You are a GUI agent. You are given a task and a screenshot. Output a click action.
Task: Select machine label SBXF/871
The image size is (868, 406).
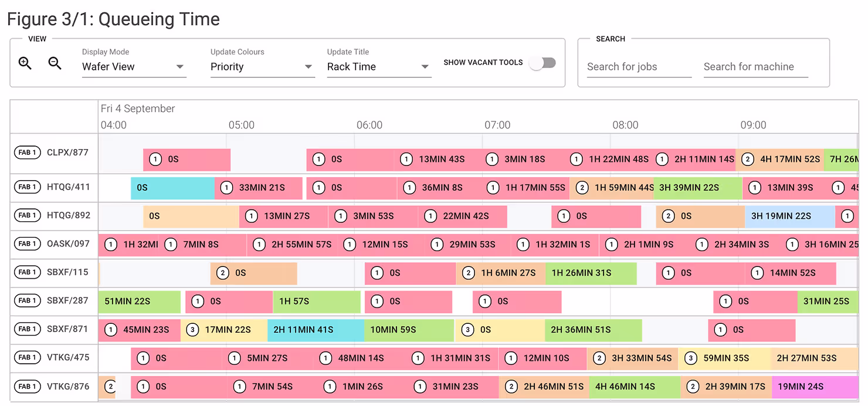pos(67,329)
